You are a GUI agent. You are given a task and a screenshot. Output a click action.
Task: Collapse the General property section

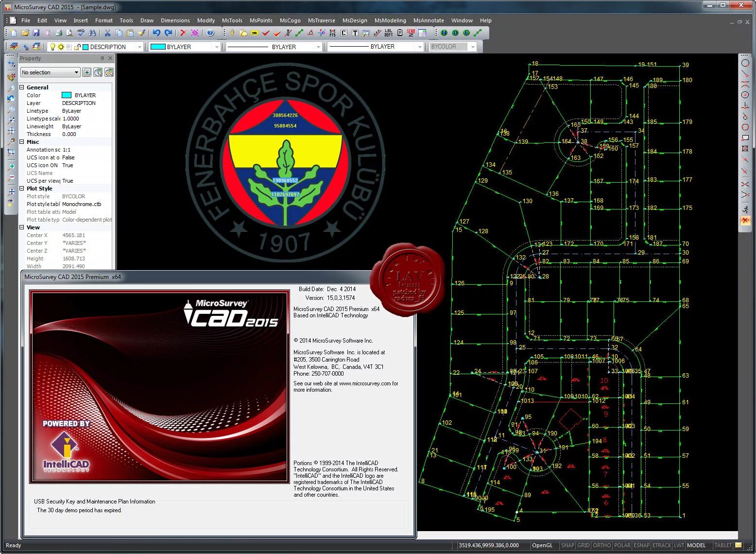21,87
